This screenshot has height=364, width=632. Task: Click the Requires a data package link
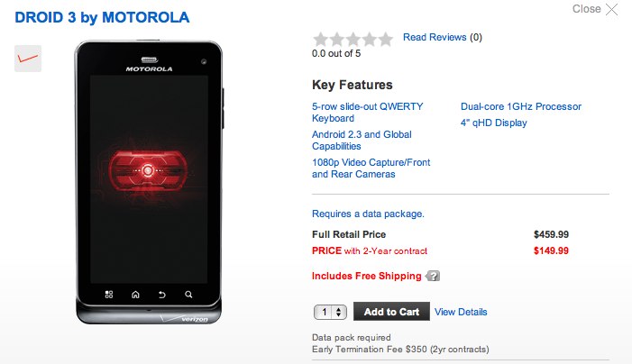pyautogui.click(x=368, y=214)
